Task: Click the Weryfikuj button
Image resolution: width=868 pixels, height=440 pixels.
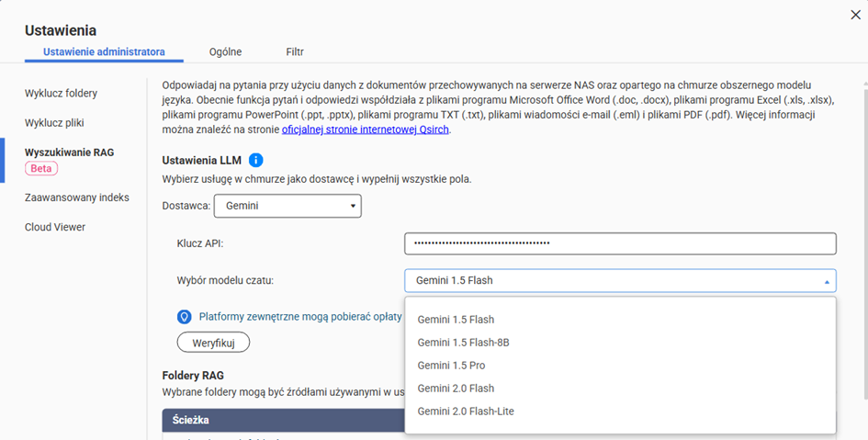Action: point(213,343)
